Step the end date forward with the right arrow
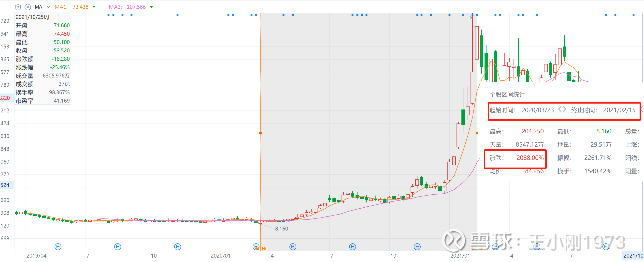644x262 pixels. [564, 109]
